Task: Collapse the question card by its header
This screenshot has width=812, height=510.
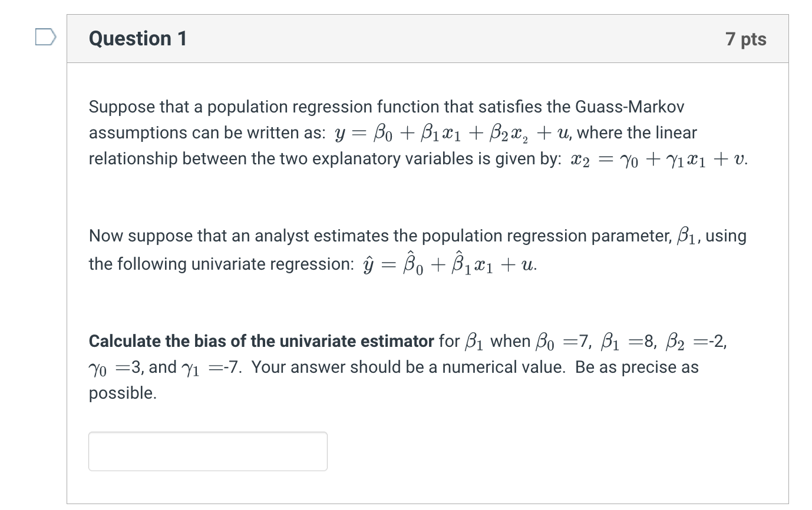Action: point(428,37)
